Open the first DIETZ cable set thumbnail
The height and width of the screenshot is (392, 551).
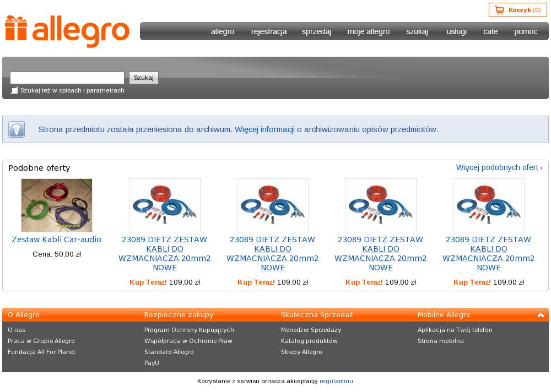point(165,205)
